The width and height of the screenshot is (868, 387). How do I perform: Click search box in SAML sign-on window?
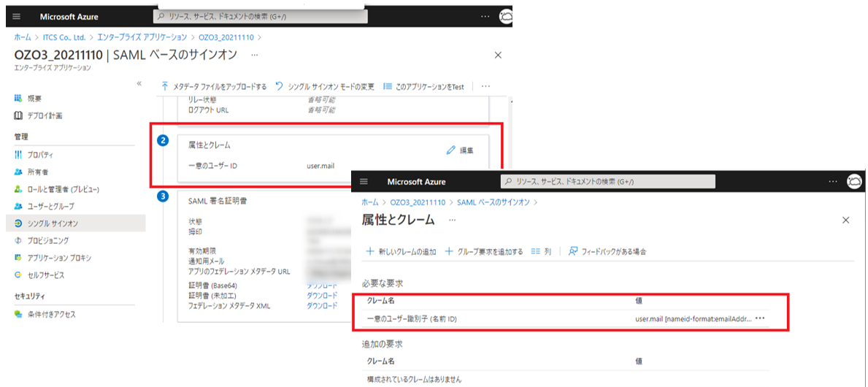click(260, 17)
